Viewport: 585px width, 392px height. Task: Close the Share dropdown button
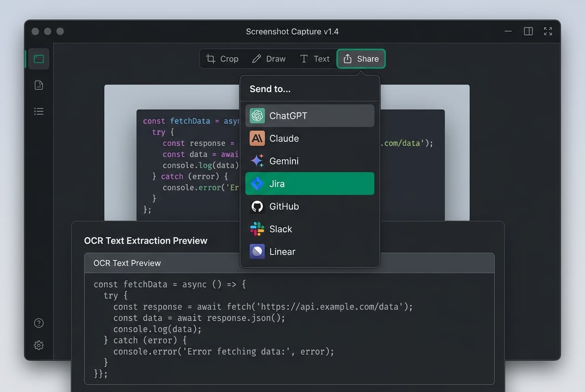[361, 59]
